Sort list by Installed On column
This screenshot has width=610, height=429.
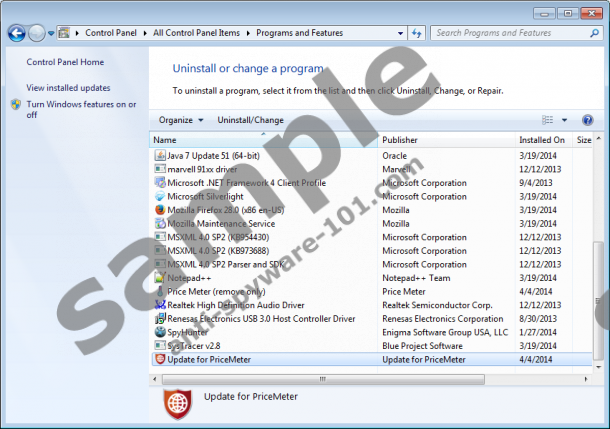tap(541, 140)
